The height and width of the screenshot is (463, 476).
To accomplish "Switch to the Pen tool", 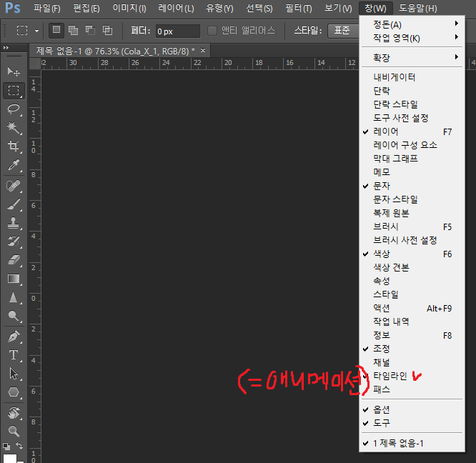I will (x=14, y=336).
